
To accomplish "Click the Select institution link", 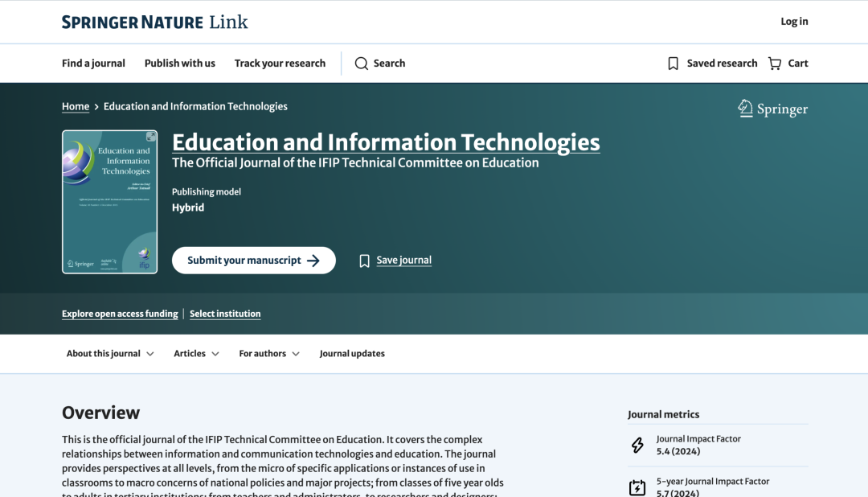I will click(225, 314).
